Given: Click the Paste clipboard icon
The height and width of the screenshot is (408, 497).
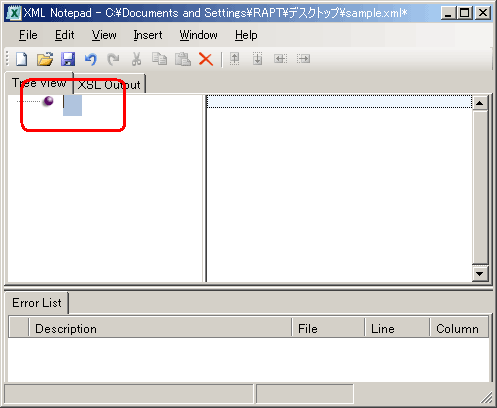Looking at the screenshot, I should tap(183, 59).
